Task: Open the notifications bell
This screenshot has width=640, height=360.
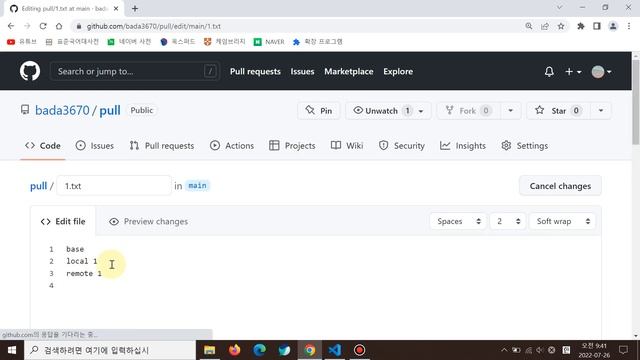Action: click(549, 72)
